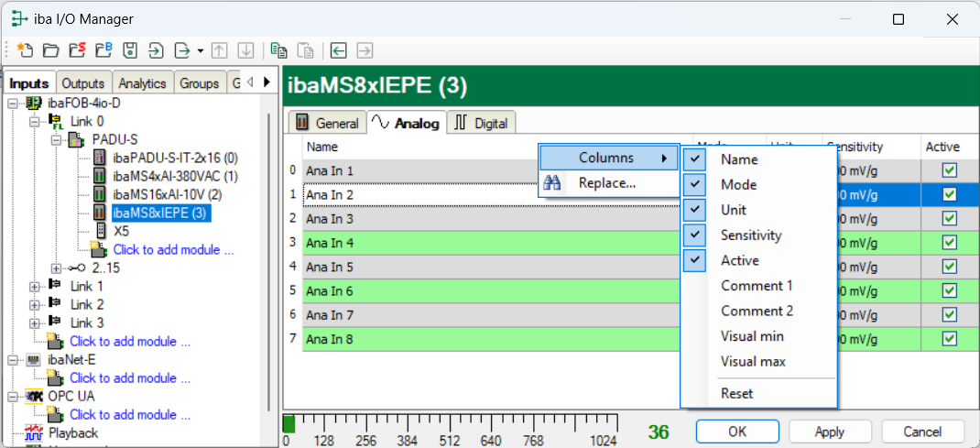980x448 pixels.
Task: Click the Apply button
Action: (830, 432)
